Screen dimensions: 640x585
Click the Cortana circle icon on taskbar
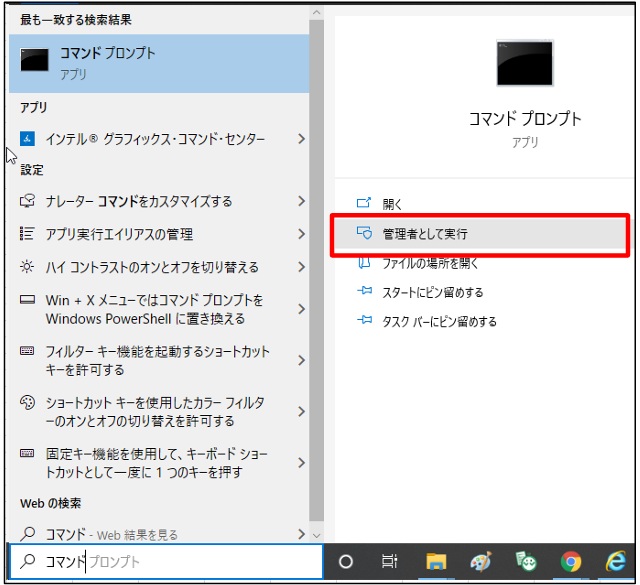(346, 562)
